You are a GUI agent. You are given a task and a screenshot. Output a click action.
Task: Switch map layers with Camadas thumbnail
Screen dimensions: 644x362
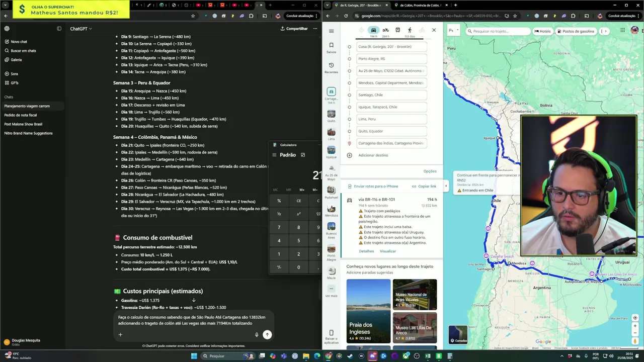[458, 335]
